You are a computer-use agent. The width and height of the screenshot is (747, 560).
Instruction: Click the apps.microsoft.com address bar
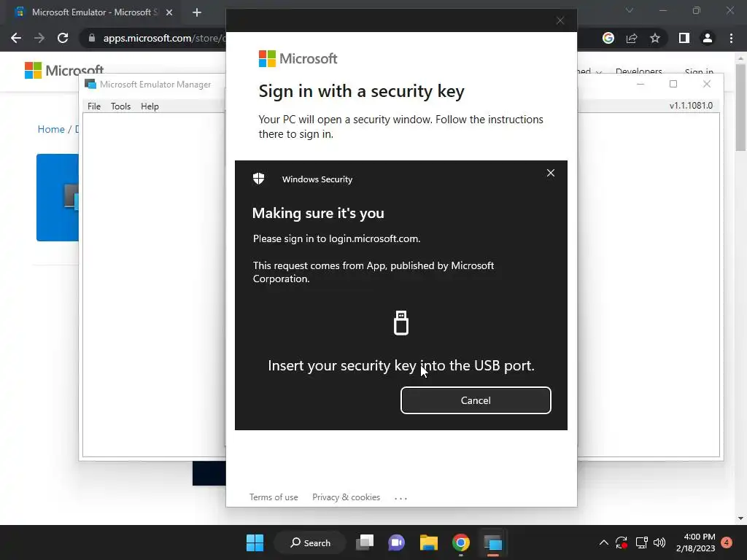[x=164, y=38]
